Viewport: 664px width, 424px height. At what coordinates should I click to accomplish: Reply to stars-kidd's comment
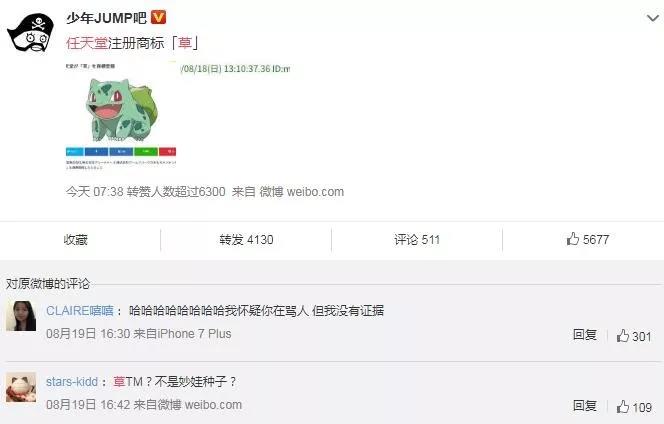coord(585,406)
